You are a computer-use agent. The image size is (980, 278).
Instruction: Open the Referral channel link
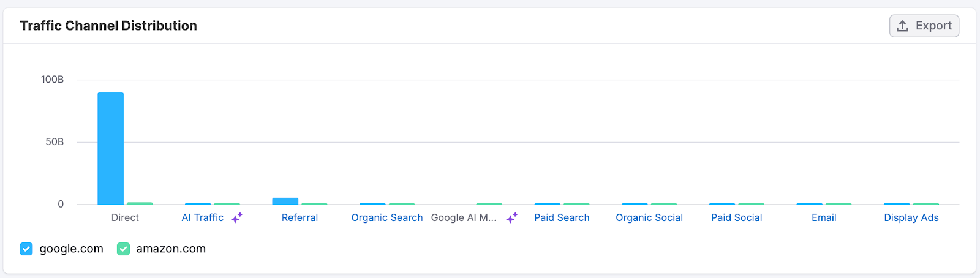300,217
